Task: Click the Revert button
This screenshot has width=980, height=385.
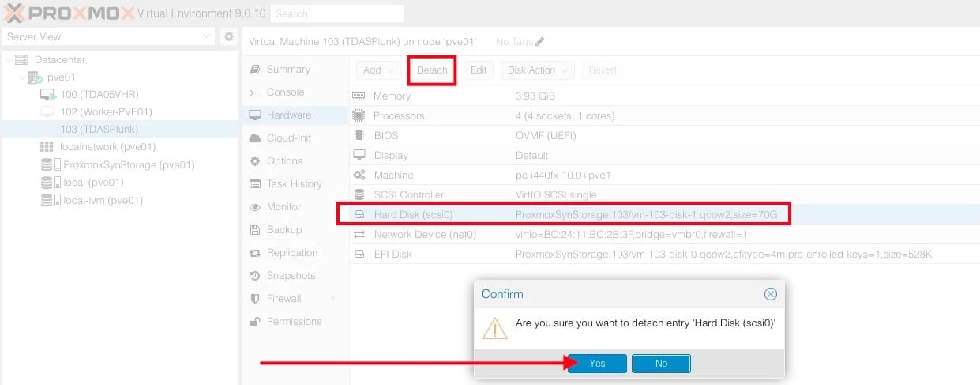Action: 603,70
